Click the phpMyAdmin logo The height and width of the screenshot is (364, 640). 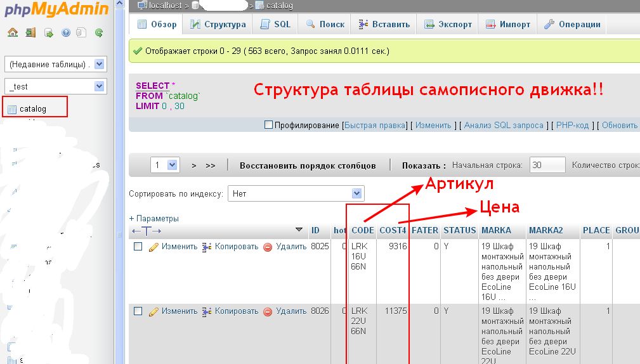[56, 9]
